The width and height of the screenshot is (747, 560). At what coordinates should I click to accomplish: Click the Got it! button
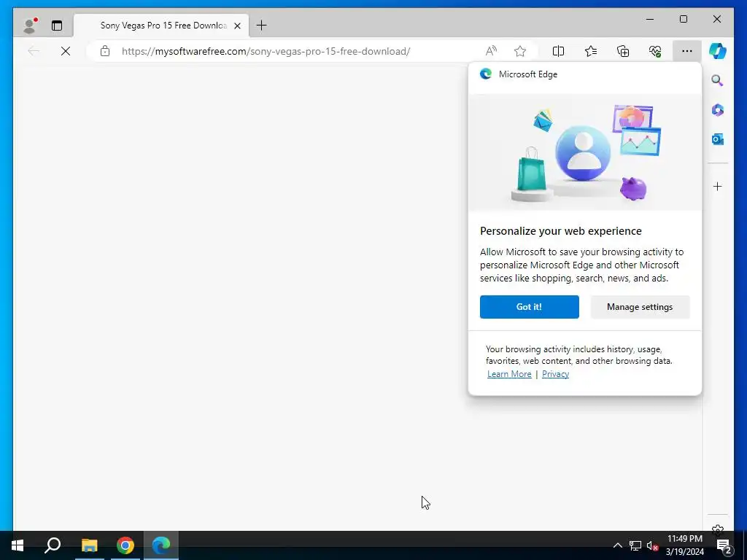click(x=530, y=307)
